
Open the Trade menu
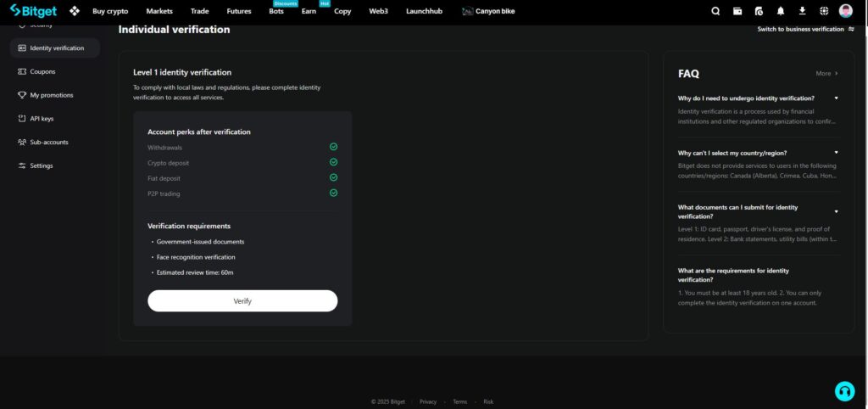click(199, 11)
